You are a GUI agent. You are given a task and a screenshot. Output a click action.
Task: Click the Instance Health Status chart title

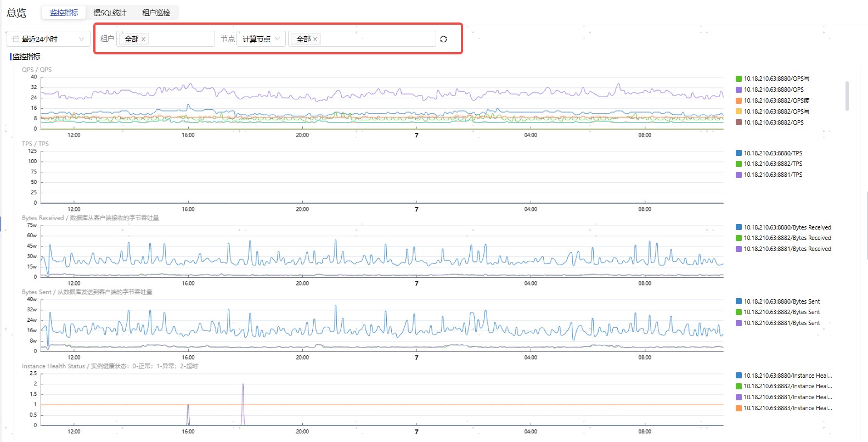click(110, 366)
